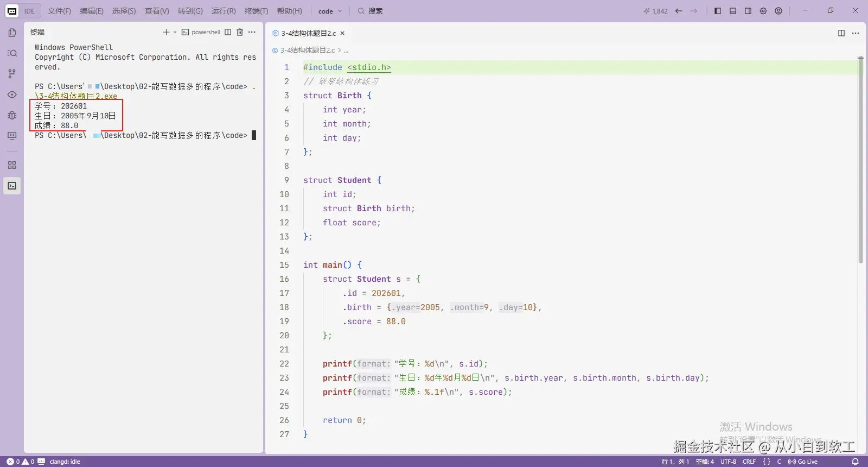Select the 3-4结构体题目2.c editor tab
This screenshot has height=467, width=868.
click(x=308, y=33)
